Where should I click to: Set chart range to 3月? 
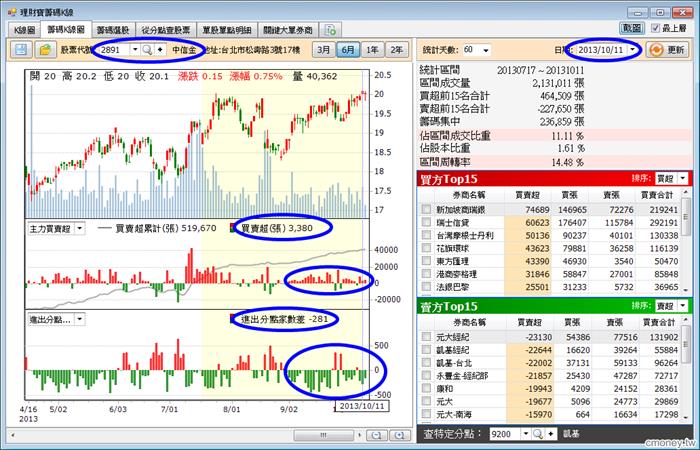pos(324,50)
